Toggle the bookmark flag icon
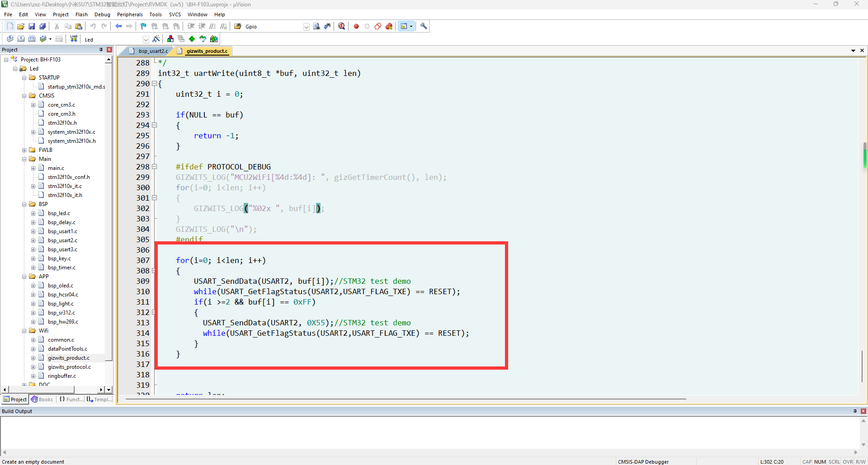Screen dimensions: 868x465 pyautogui.click(x=143, y=27)
